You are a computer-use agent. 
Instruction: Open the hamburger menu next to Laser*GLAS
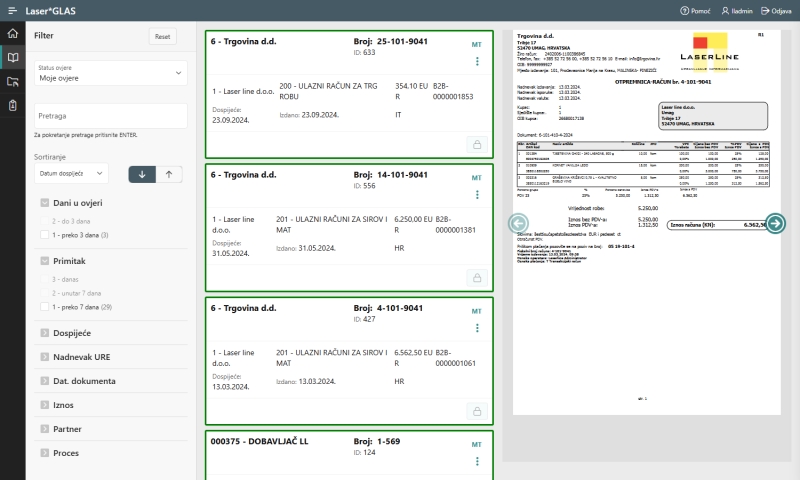12,11
